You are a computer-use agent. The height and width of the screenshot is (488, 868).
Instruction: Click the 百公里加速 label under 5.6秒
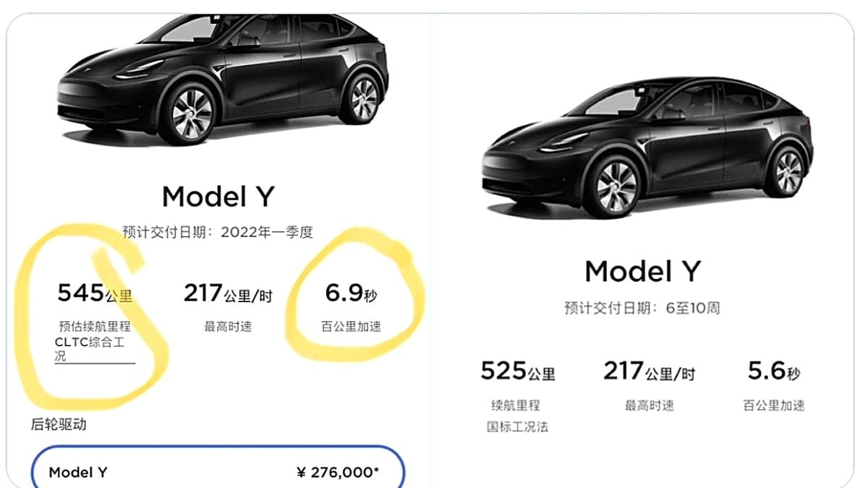[774, 406]
